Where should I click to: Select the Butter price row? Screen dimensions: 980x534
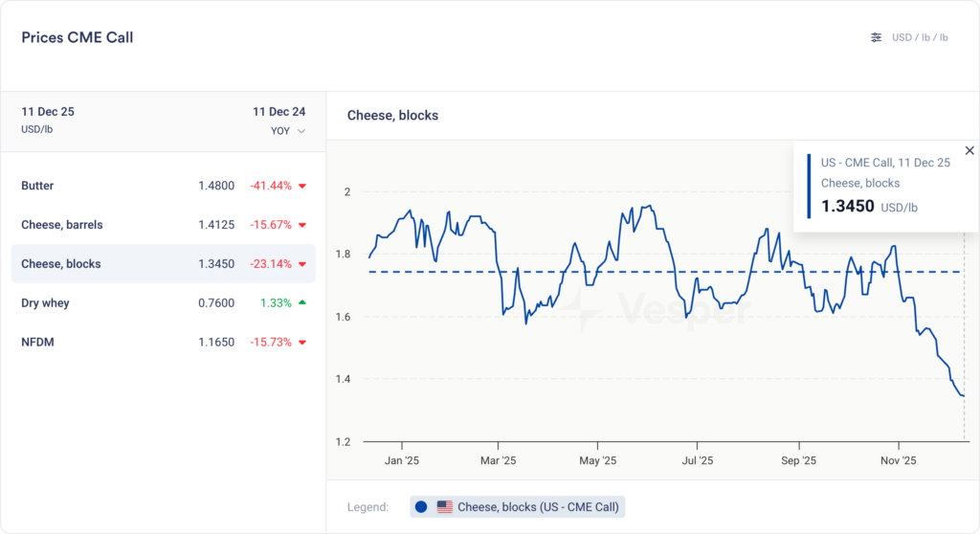point(163,186)
